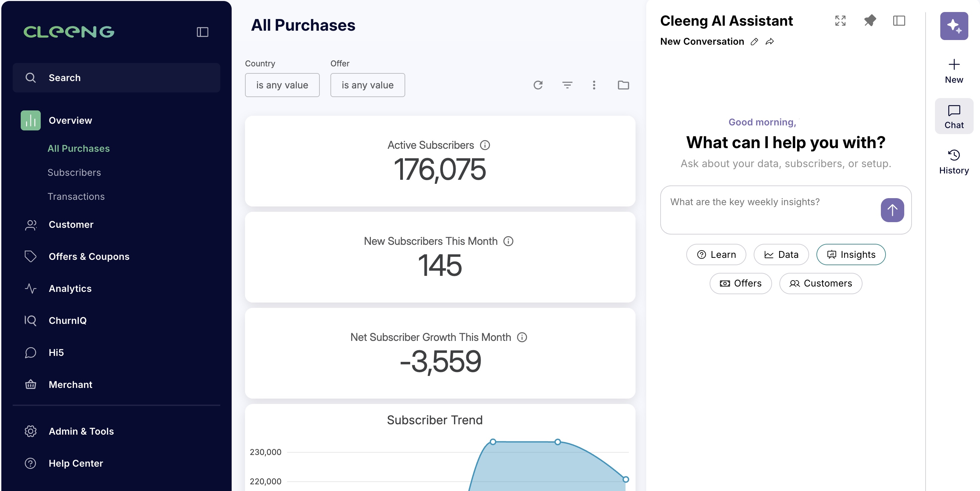Open the Transactions page

(x=76, y=196)
